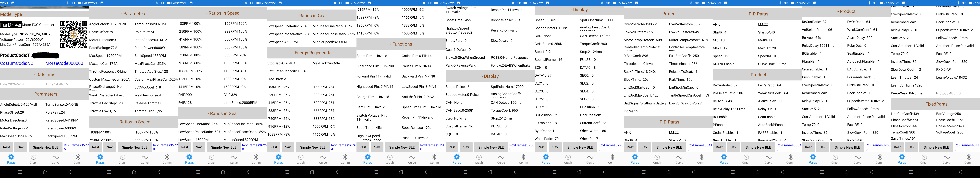Tap the Graph icon on the RcvFrames37985 screen

pyautogui.click(x=568, y=157)
